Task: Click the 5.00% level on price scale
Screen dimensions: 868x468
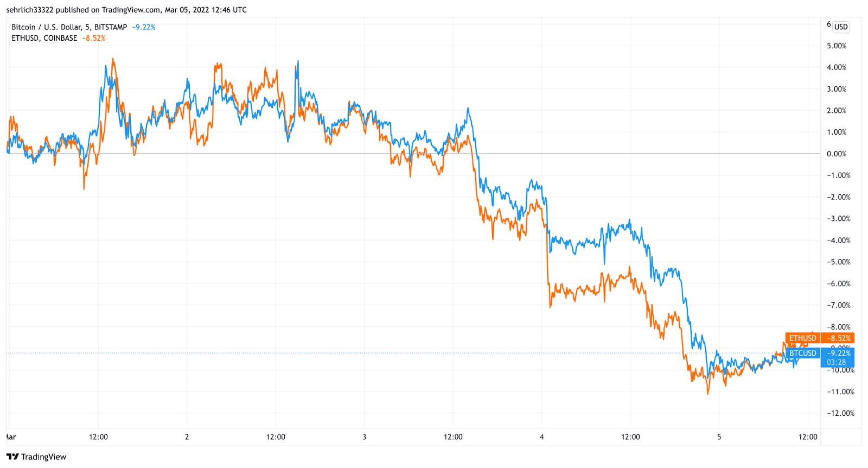Action: 837,46
